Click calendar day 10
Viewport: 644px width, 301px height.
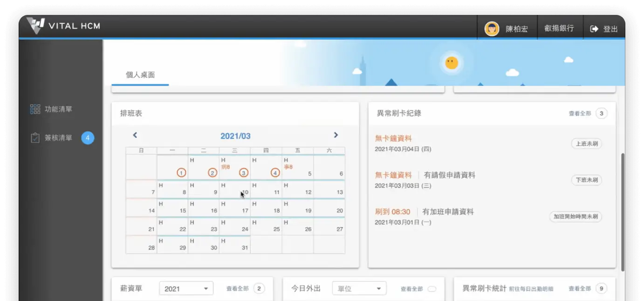235,190
